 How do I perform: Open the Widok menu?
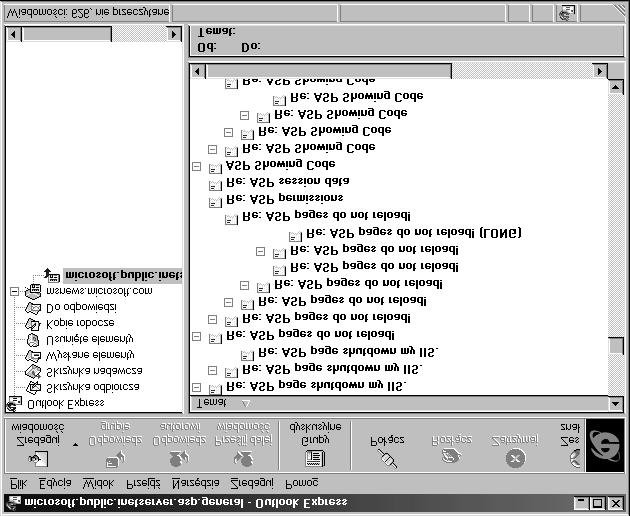click(98, 483)
